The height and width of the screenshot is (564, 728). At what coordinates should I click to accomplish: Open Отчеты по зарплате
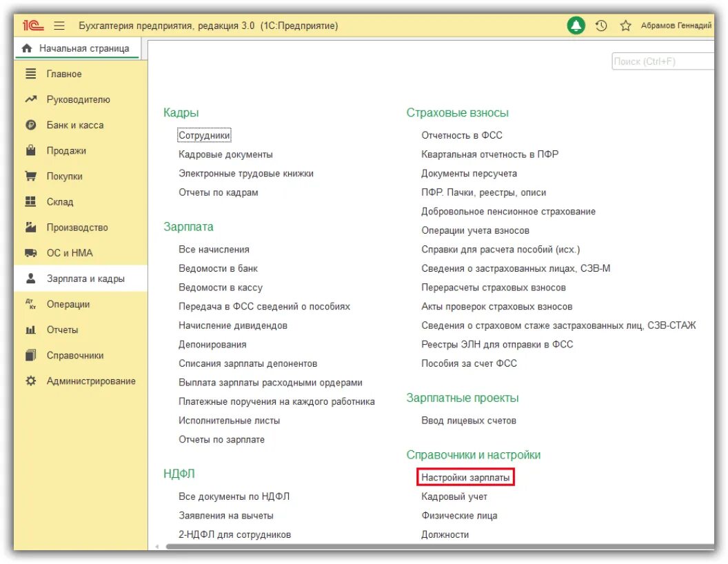[221, 440]
